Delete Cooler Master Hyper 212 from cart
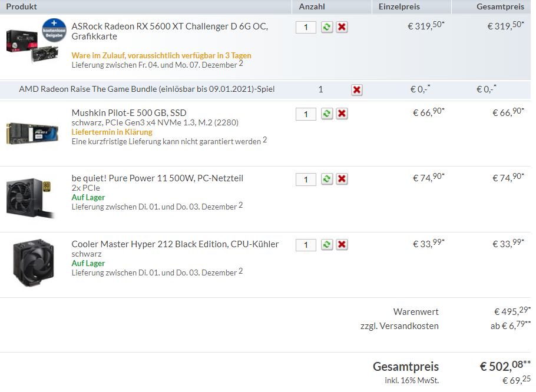 (x=342, y=244)
